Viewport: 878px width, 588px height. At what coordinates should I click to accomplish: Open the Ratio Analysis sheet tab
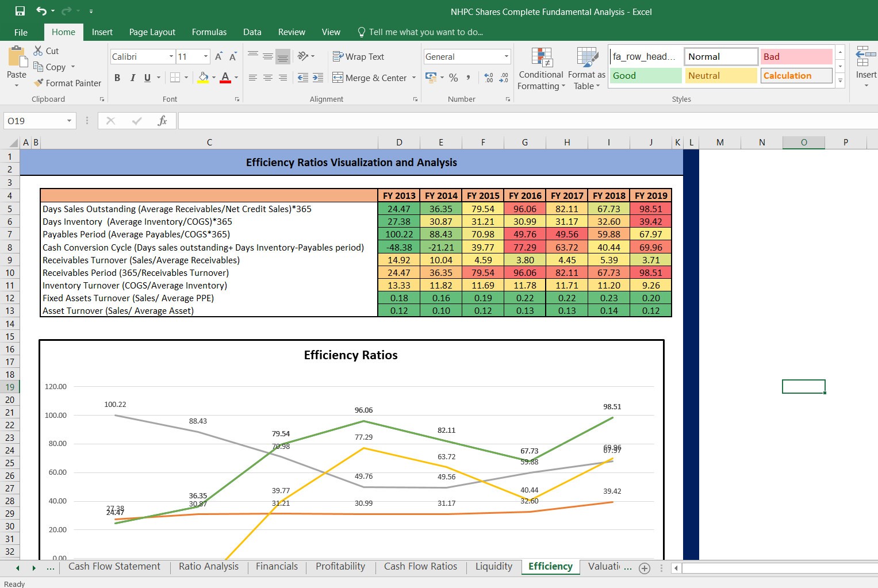point(209,566)
